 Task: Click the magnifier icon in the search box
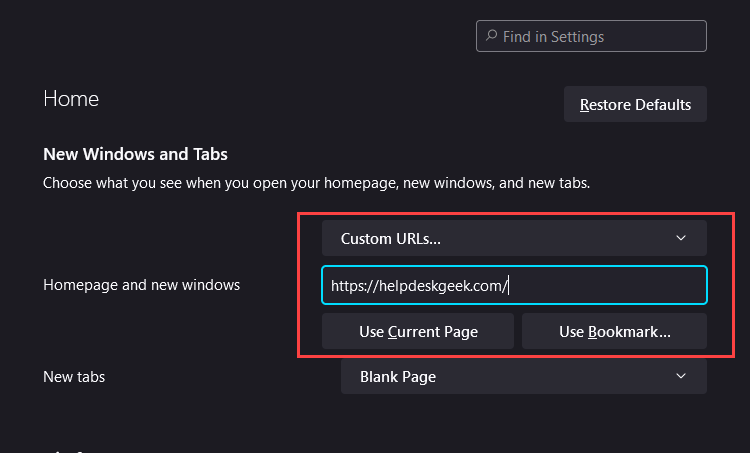click(491, 36)
